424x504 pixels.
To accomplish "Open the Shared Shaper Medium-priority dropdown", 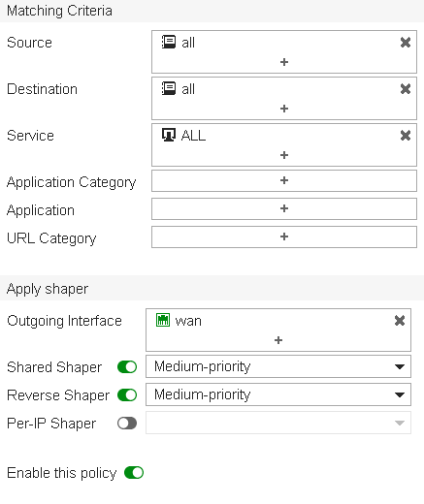I will click(x=278, y=366).
